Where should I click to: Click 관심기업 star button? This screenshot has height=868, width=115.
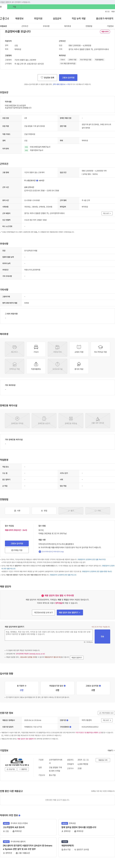tap(11, 769)
